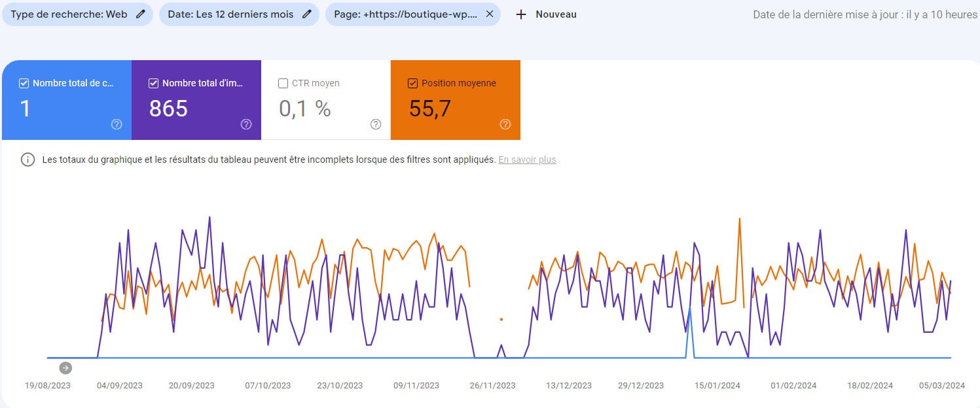Click the gray arrow annotation marker on timeline
This screenshot has height=408, width=980.
[x=65, y=368]
